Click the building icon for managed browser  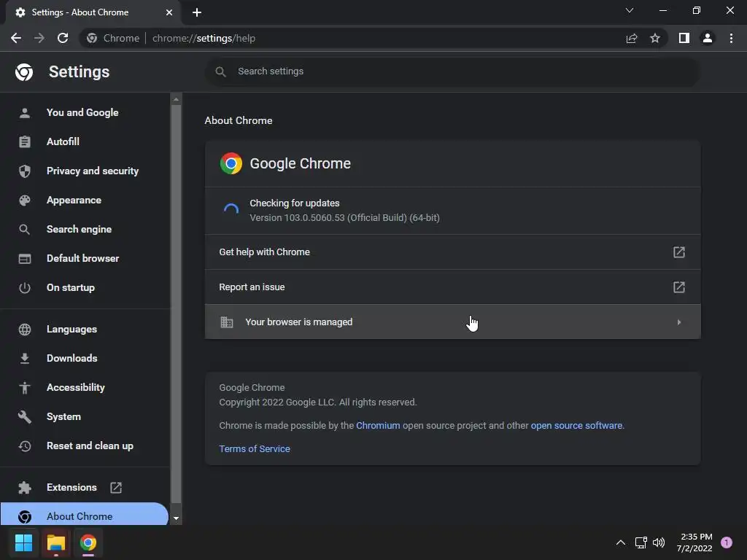pyautogui.click(x=227, y=322)
